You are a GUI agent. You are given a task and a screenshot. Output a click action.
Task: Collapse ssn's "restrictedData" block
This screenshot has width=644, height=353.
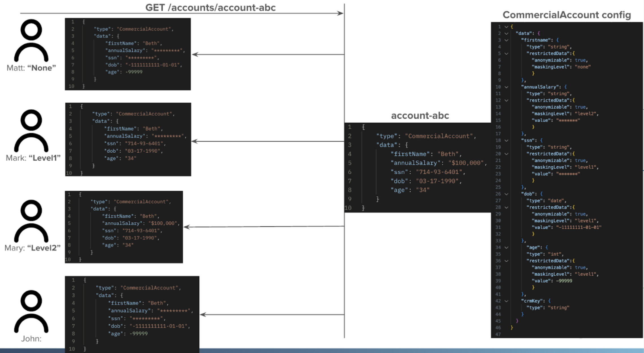pyautogui.click(x=507, y=154)
